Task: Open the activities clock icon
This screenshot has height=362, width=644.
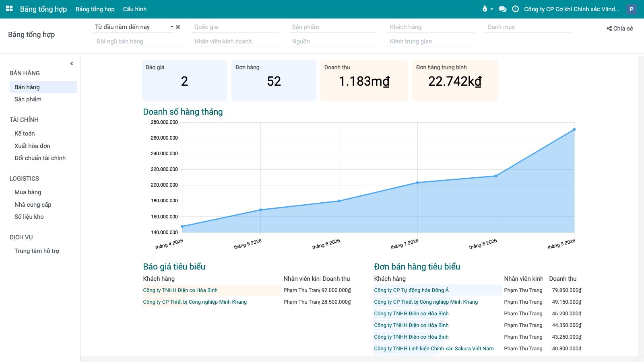Action: click(515, 9)
